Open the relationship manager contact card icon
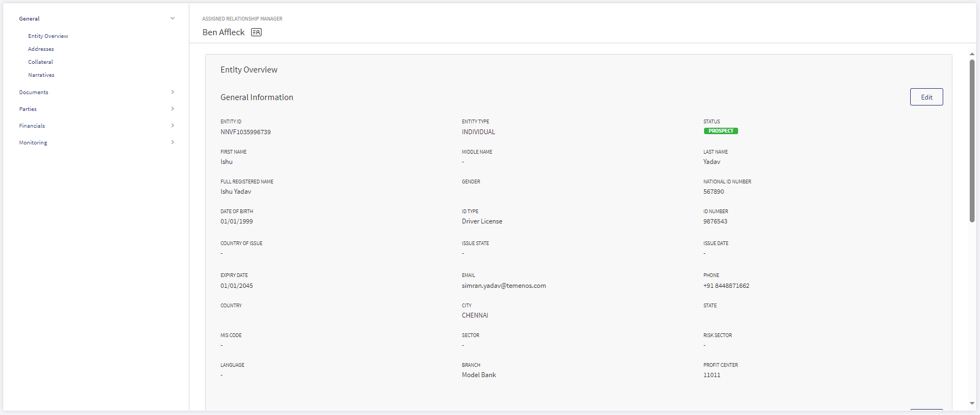The width and height of the screenshot is (980, 415). click(256, 32)
